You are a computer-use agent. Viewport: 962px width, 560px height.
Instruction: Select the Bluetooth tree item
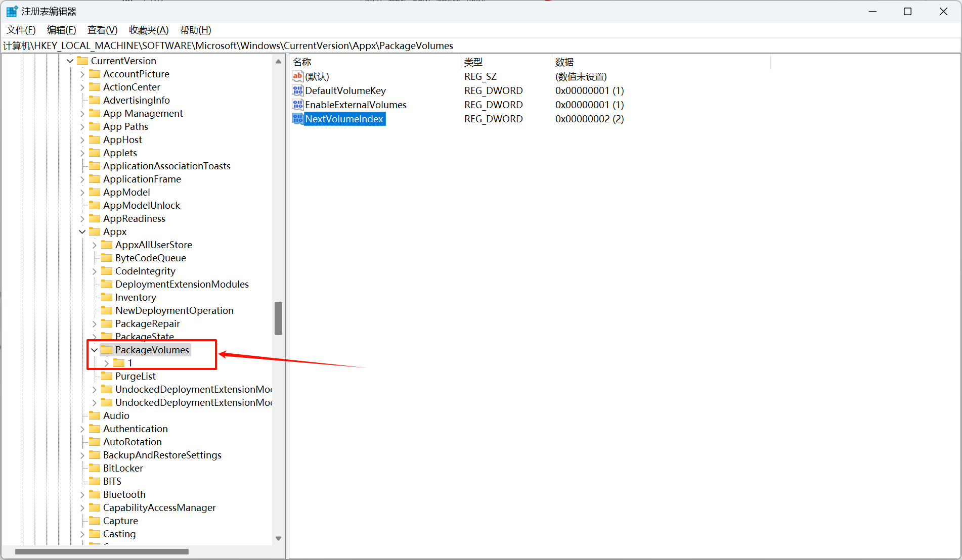124,494
